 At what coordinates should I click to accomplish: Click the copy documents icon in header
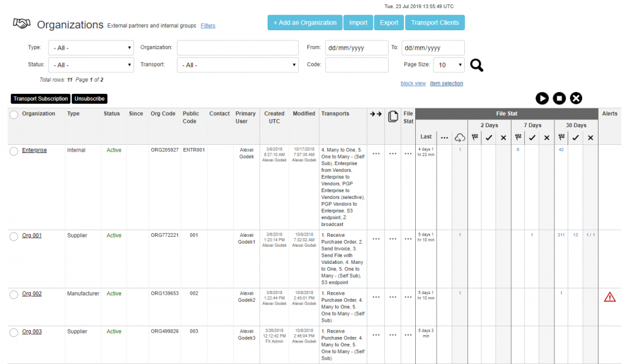click(393, 117)
